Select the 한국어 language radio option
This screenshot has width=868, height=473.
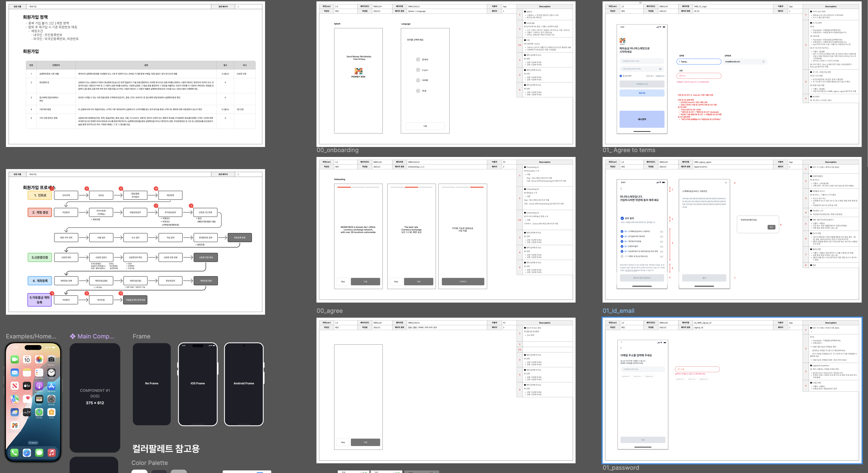tap(418, 60)
